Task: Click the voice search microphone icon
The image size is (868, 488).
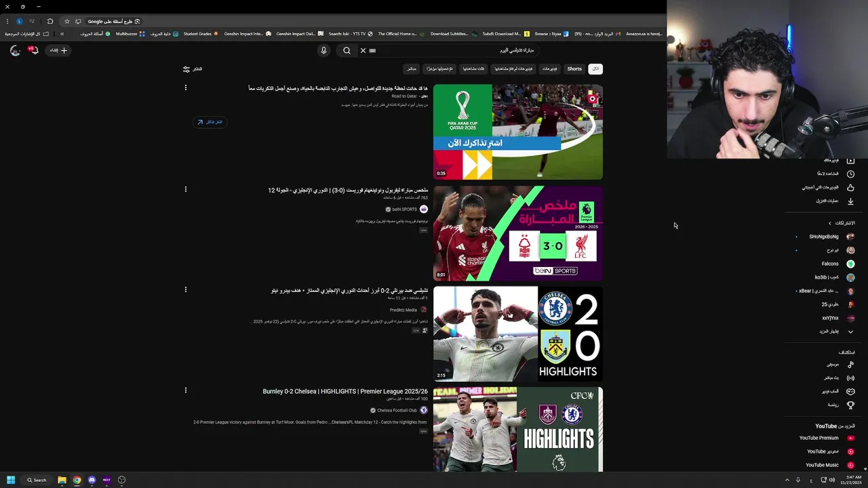Action: (x=323, y=50)
